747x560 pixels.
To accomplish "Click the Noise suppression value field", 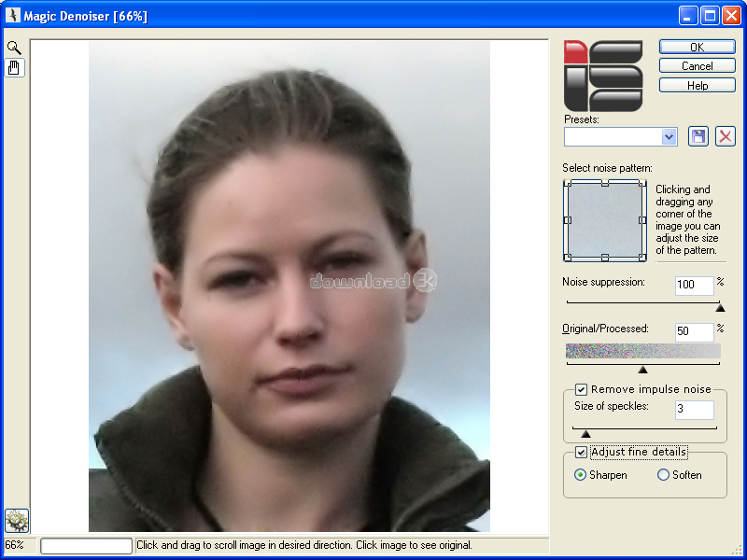I will [695, 286].
